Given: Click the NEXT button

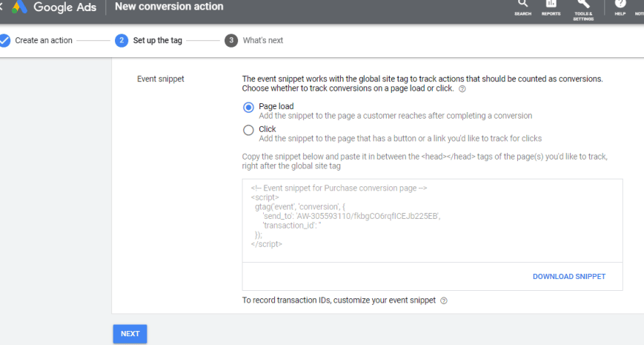Looking at the screenshot, I should coord(130,334).
